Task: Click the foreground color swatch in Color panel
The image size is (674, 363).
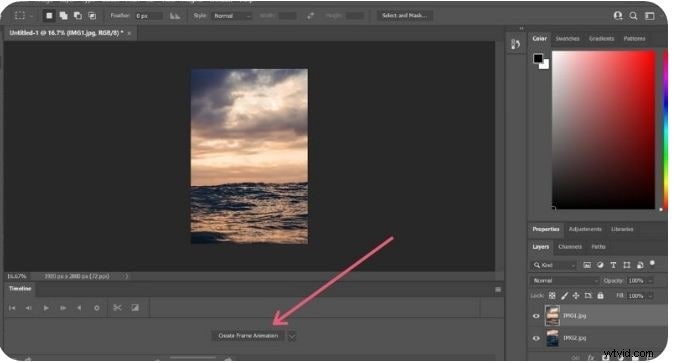Action: [538, 58]
